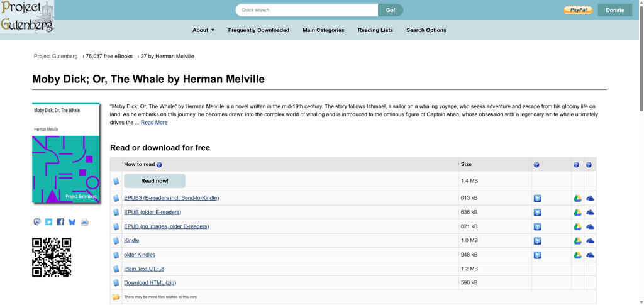
Task: Expand the About dropdown menu
Action: point(204,30)
